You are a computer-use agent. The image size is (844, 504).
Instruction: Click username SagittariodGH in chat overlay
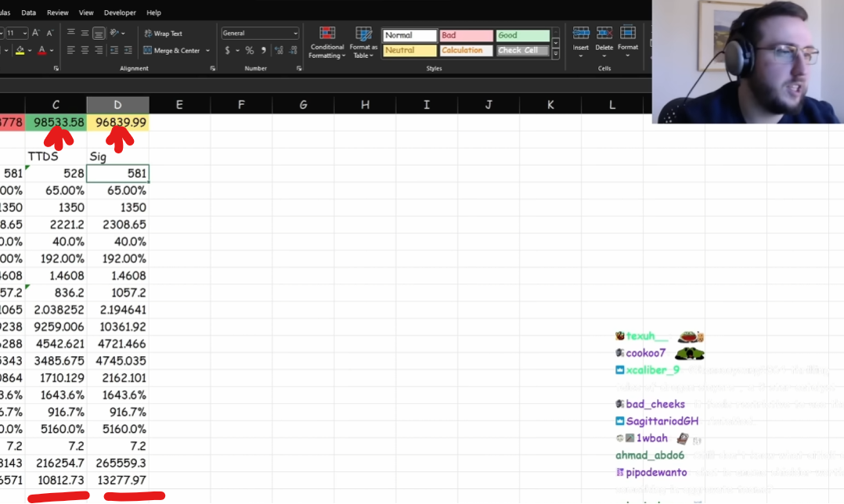[662, 421]
